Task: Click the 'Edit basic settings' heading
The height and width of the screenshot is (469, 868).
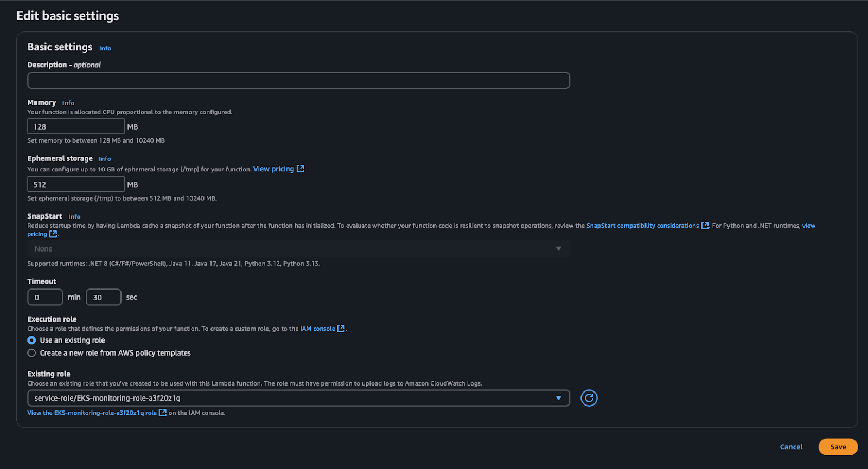Action: [x=68, y=16]
